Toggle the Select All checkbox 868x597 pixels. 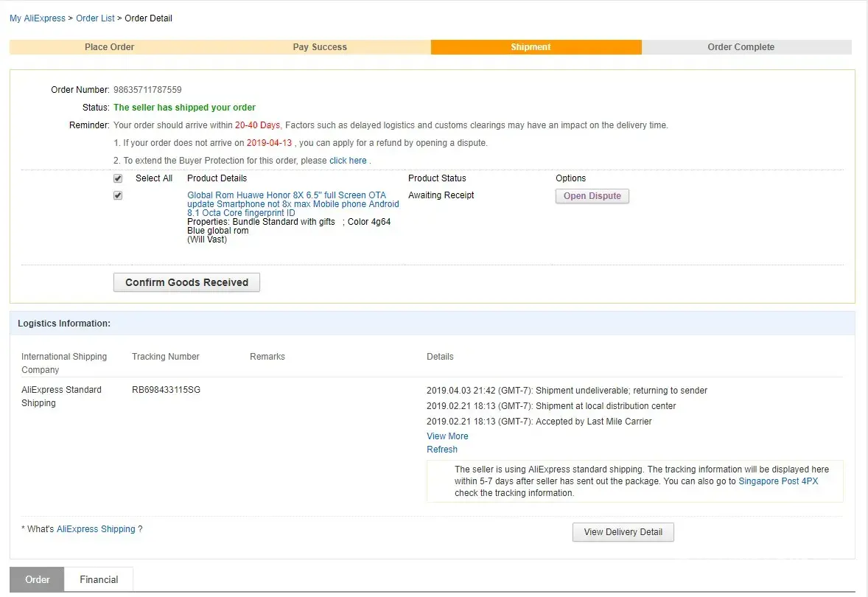click(118, 178)
